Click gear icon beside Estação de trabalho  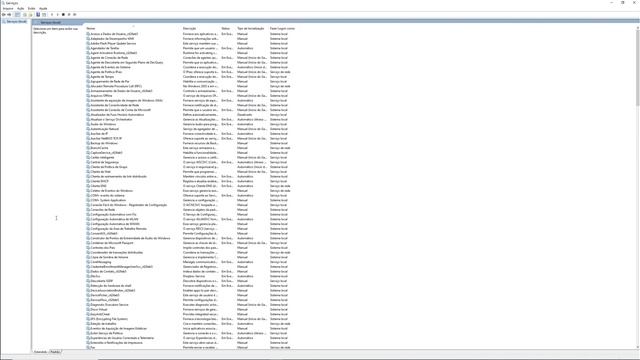88,324
